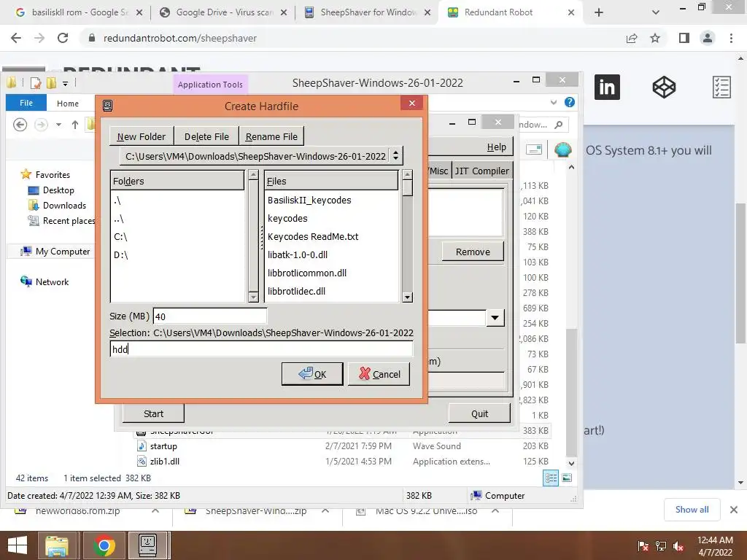Click Explorer up directory arrow
747x560 pixels.
[x=75, y=125]
